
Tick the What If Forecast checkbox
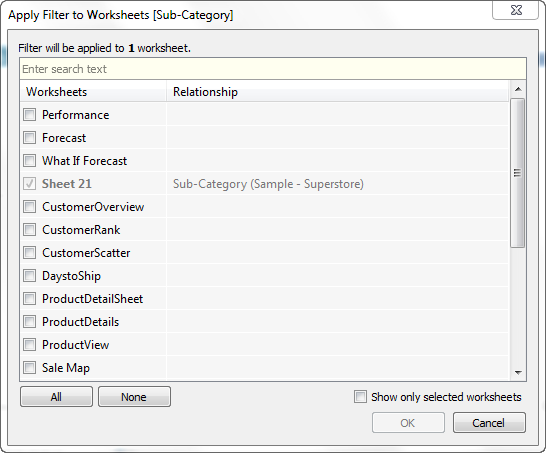(x=30, y=161)
